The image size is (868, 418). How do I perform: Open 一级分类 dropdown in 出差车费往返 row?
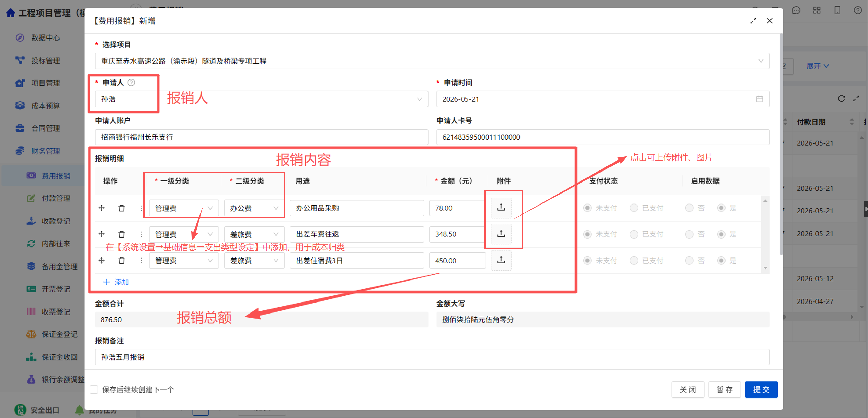(184, 234)
